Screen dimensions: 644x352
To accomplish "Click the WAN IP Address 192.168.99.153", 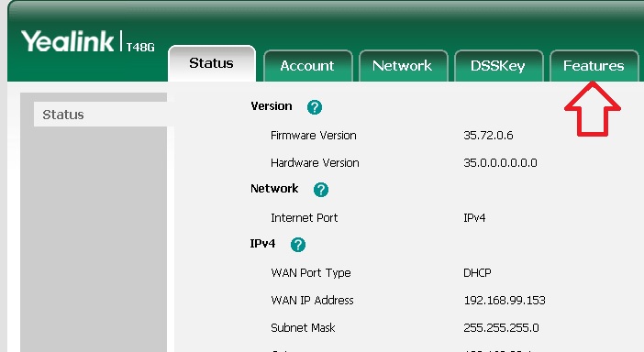I will pos(505,301).
